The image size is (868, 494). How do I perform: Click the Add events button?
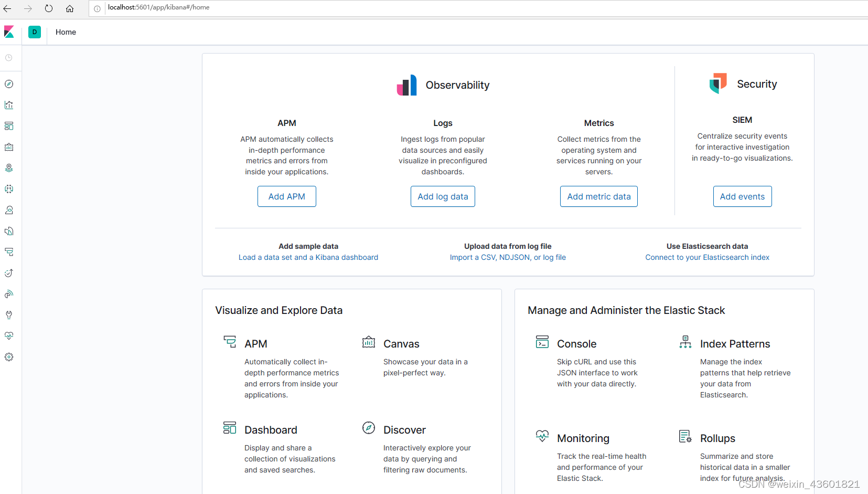click(x=742, y=196)
